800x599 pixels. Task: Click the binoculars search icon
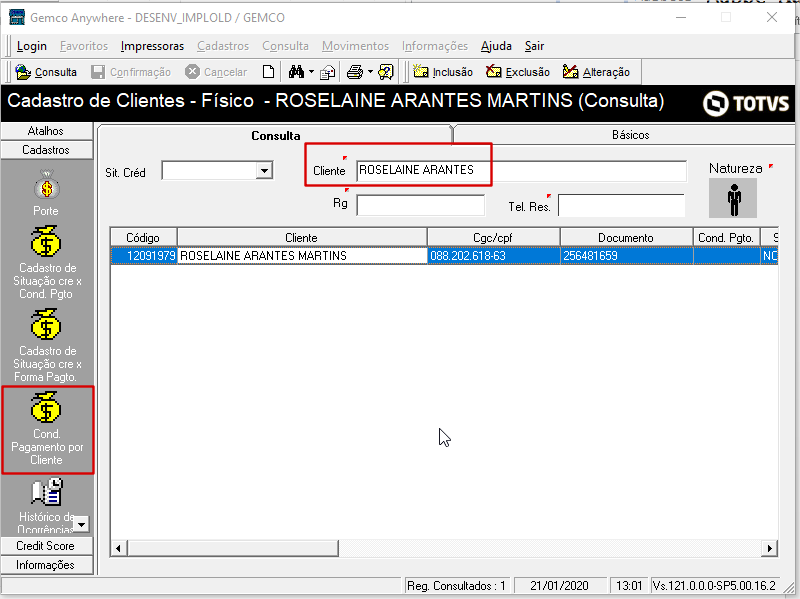(296, 72)
